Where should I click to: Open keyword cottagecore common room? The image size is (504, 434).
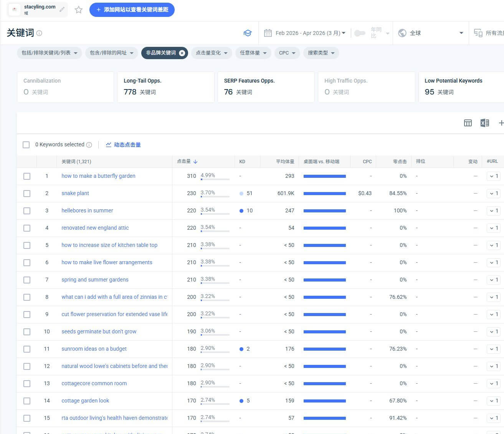(x=94, y=383)
